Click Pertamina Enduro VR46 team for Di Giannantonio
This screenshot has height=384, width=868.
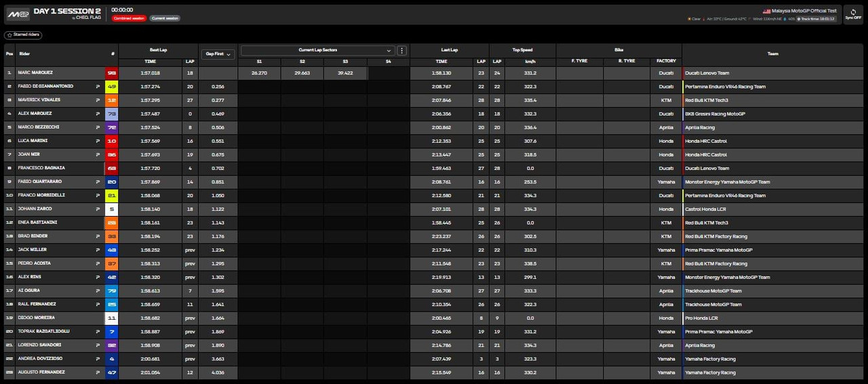(x=725, y=87)
